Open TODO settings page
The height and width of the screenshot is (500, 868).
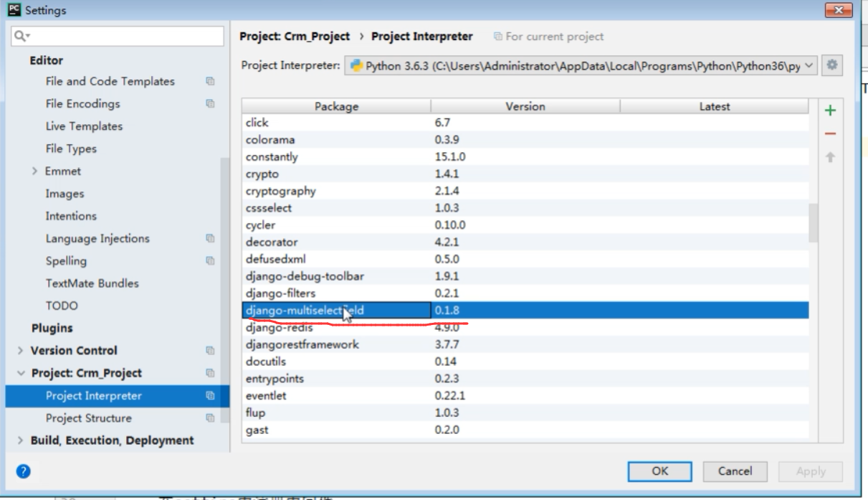coord(62,306)
